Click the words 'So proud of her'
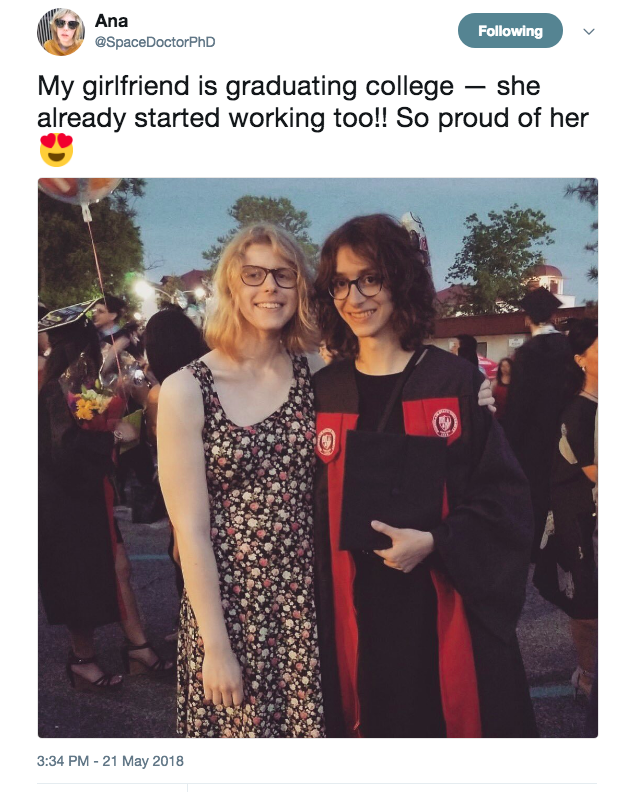634x792 pixels. [x=492, y=118]
